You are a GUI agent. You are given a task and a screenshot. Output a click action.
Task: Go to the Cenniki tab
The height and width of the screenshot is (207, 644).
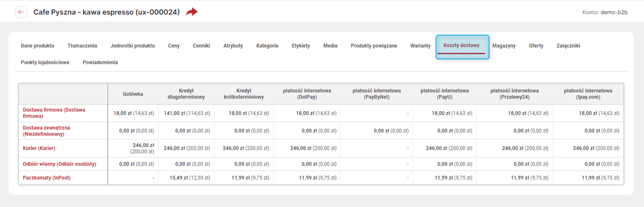pos(202,46)
